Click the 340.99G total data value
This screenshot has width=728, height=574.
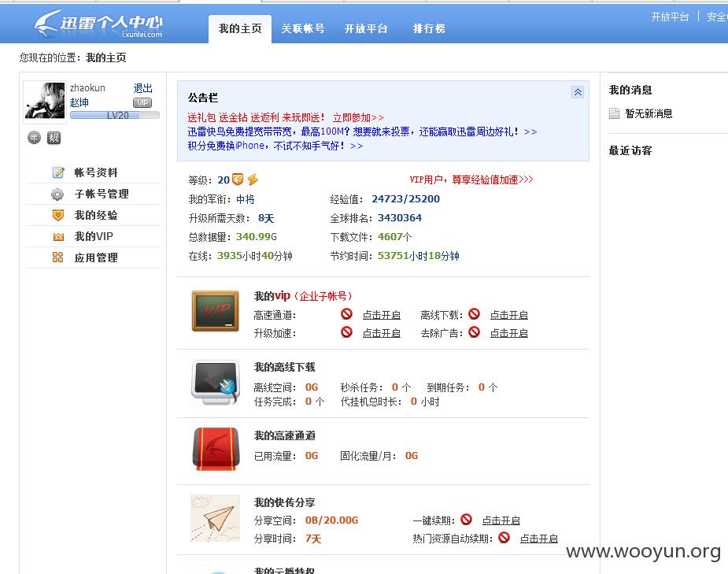[x=257, y=237]
